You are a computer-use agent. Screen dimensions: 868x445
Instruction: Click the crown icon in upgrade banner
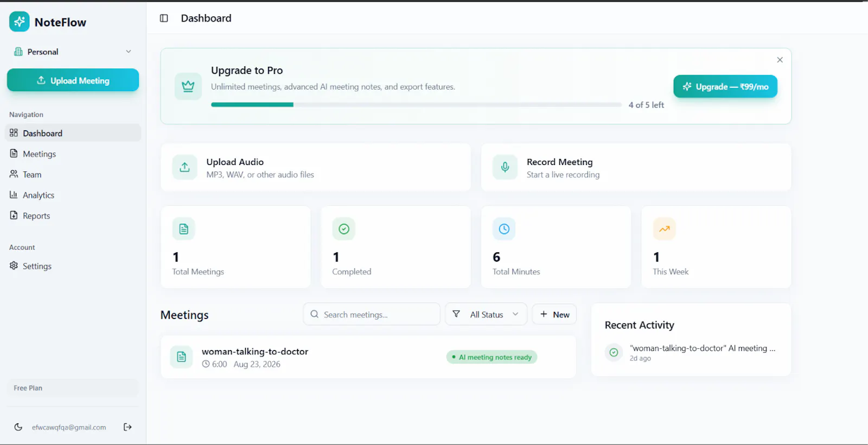pos(188,86)
